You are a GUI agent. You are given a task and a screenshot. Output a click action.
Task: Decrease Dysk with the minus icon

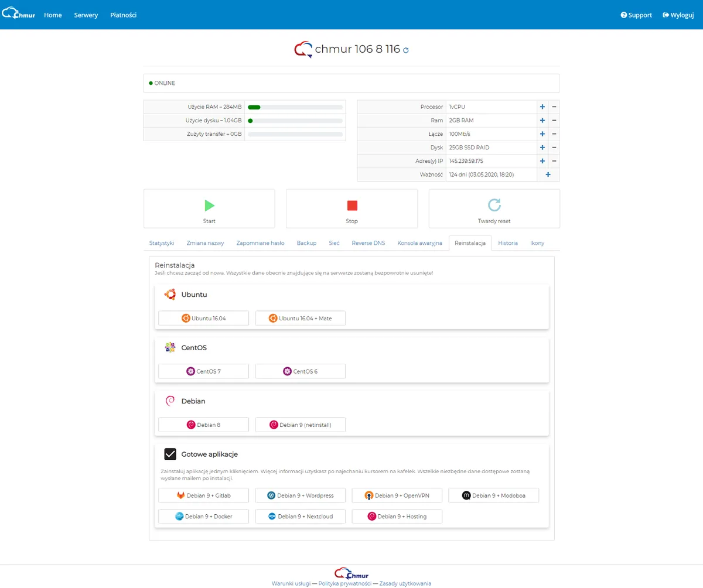[x=554, y=148]
